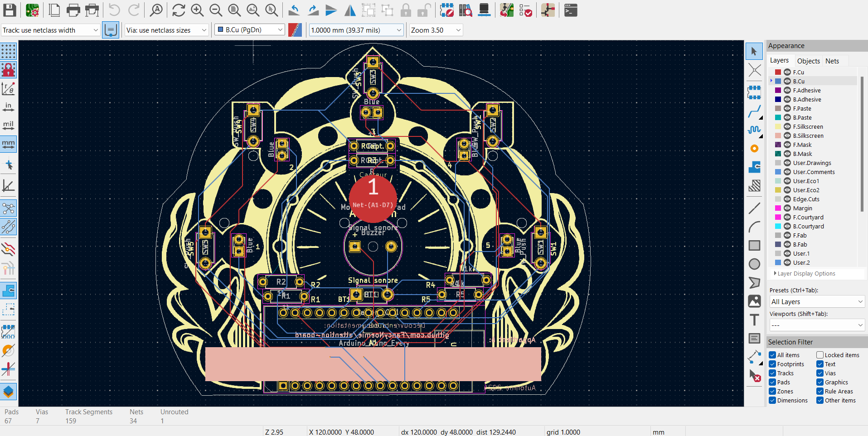Click the F.Cu red color swatch
This screenshot has height=436, width=868.
pos(778,73)
